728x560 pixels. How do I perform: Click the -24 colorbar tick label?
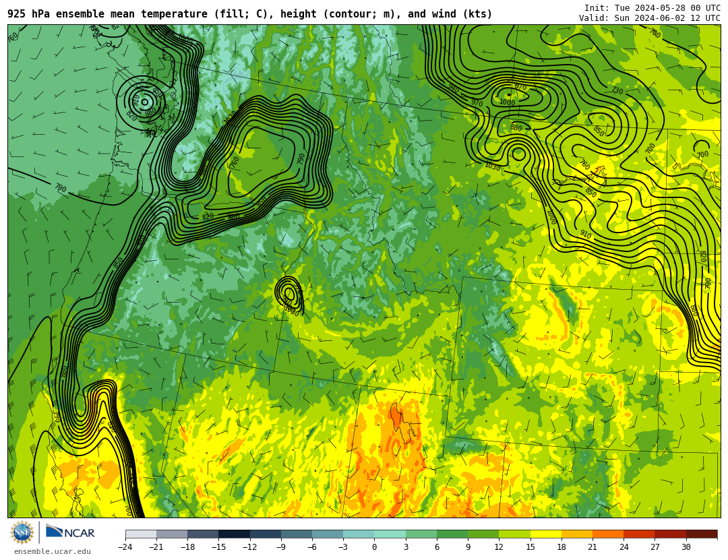point(125,547)
